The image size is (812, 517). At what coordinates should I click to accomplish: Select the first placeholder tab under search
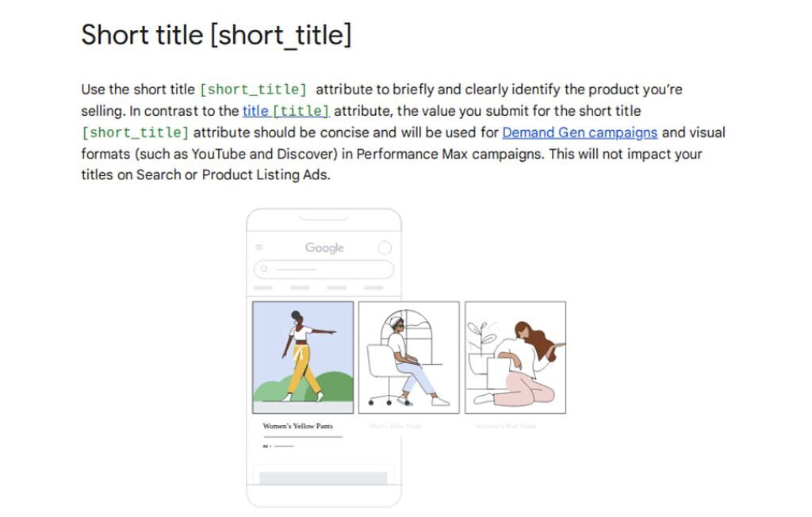point(263,288)
